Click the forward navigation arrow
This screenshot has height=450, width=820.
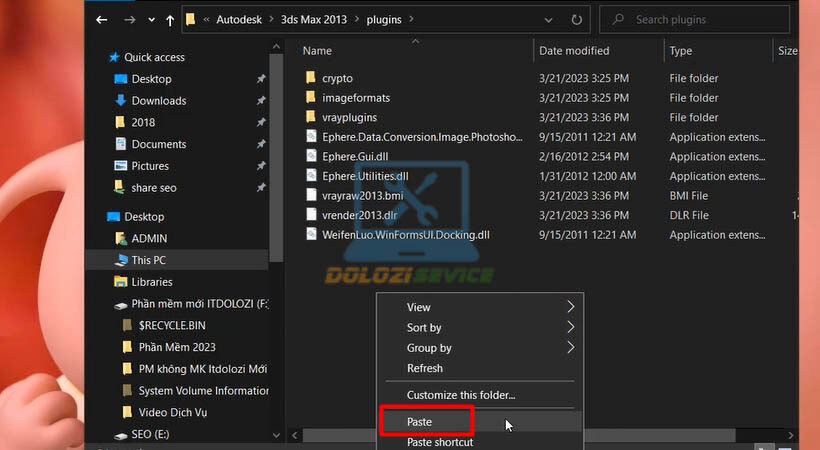pyautogui.click(x=129, y=20)
